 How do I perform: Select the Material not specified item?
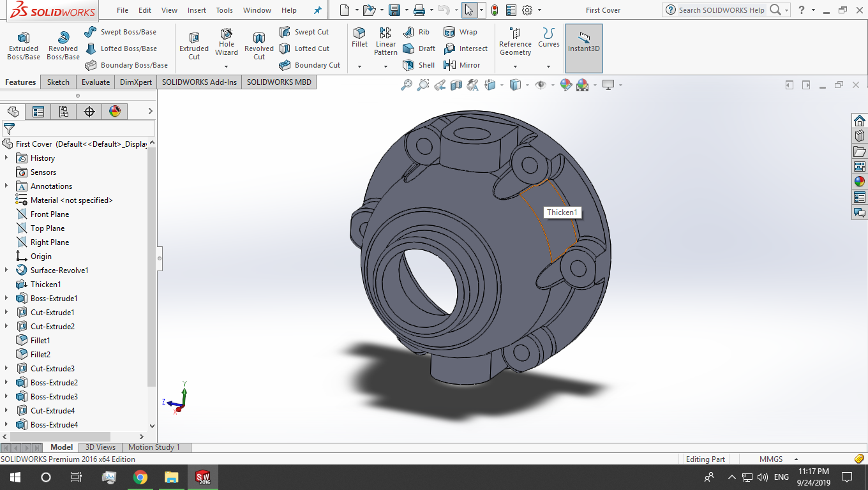(71, 200)
